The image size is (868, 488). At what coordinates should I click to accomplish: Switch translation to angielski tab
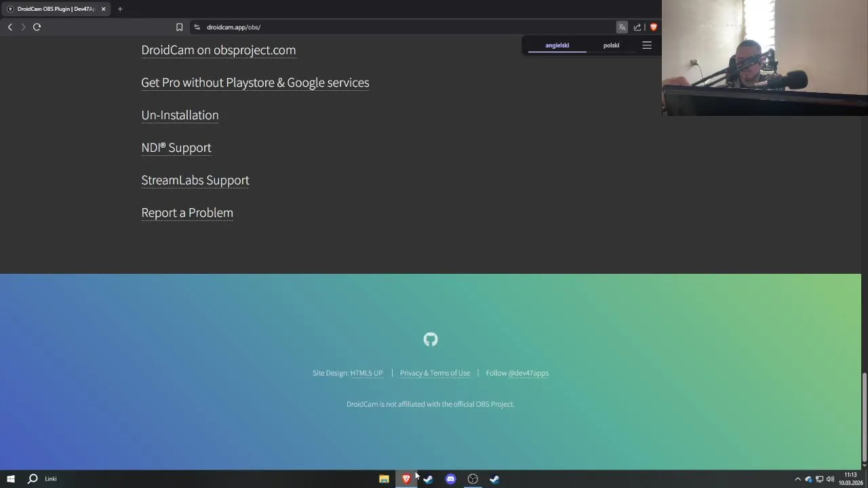[557, 45]
